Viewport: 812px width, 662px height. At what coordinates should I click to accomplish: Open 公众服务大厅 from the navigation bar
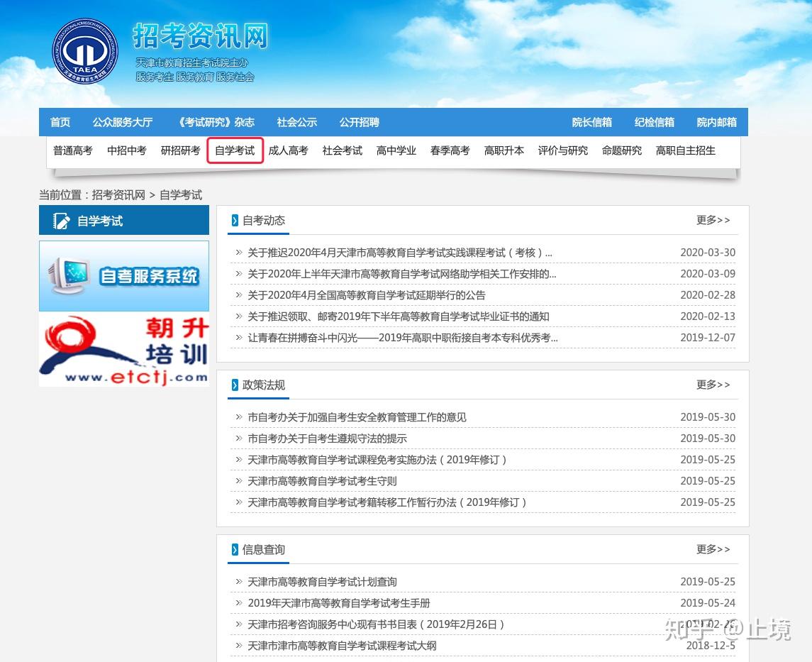pos(123,122)
